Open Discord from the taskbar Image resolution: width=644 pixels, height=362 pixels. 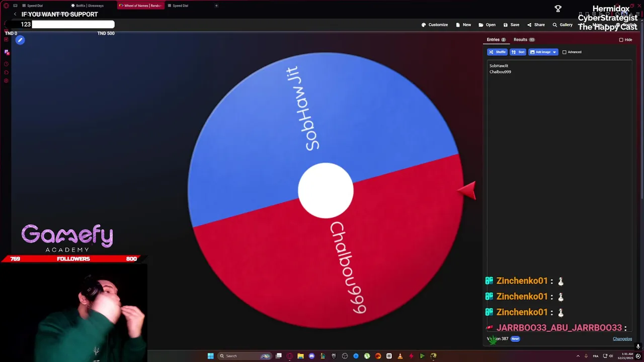click(311, 356)
